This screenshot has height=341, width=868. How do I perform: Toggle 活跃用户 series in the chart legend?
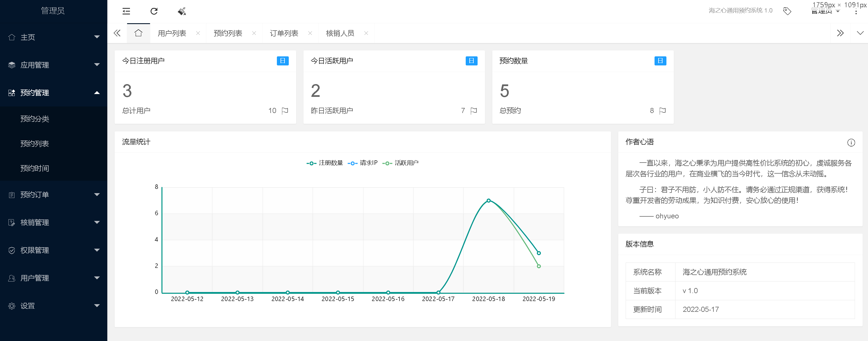(x=400, y=163)
